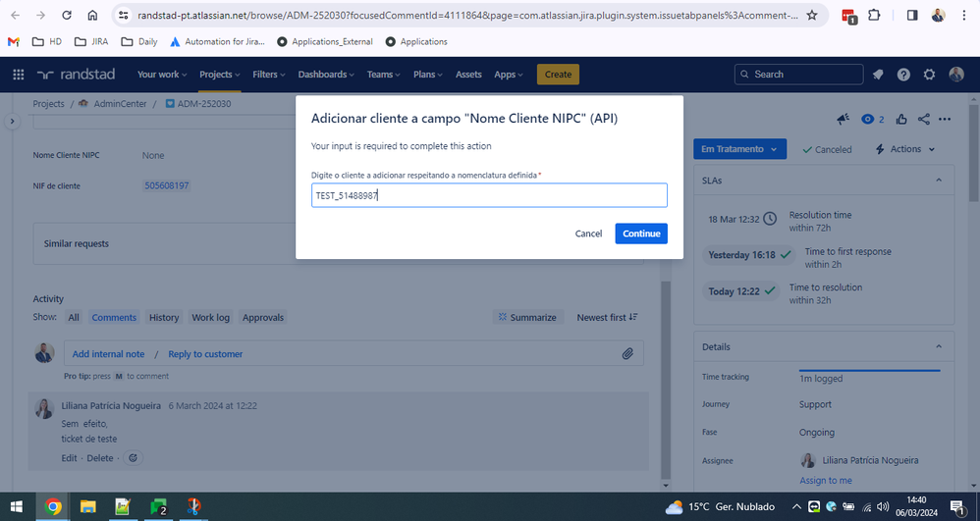Open the Chrome three-dot menu
Viewport: 980px width, 521px height.
pos(963,15)
